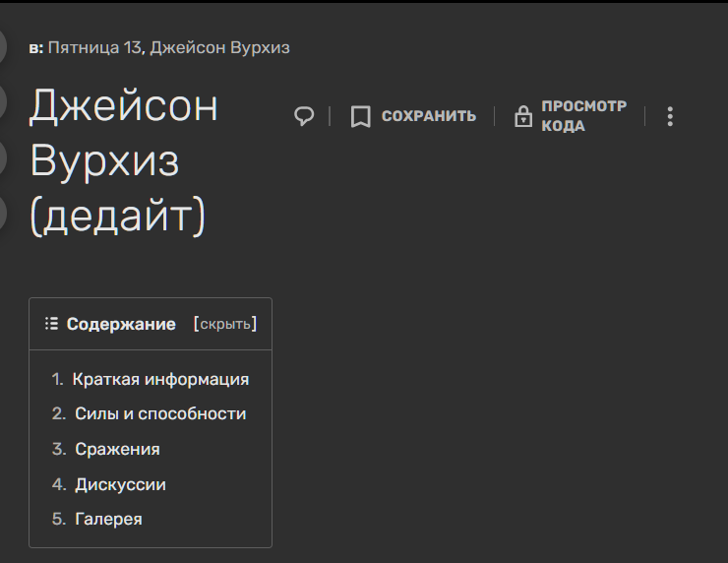This screenshot has width=728, height=563.
Task: Click ПРОСМОТР КОДА button
Action: (x=583, y=116)
